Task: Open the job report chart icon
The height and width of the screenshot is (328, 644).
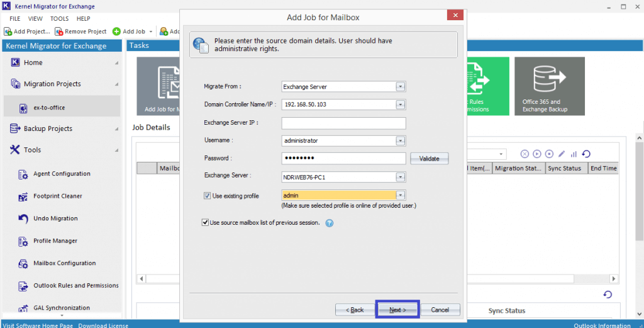Action: 574,154
